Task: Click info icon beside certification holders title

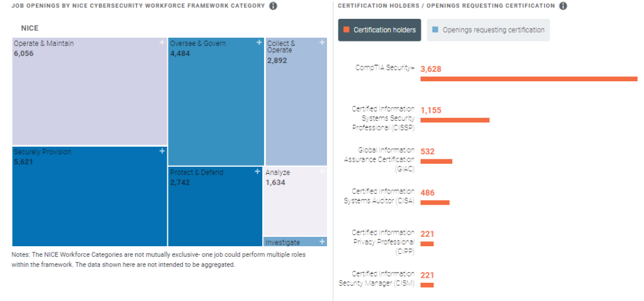Action: pos(563,6)
